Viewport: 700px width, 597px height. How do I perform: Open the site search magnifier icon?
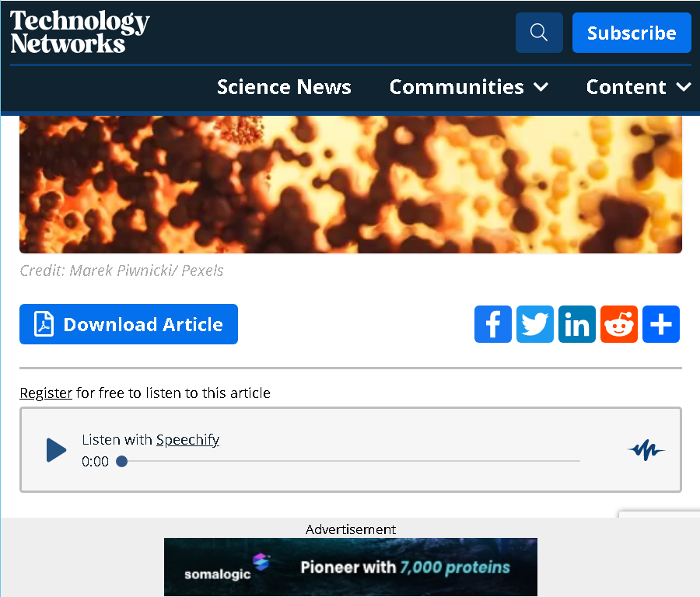coord(539,33)
